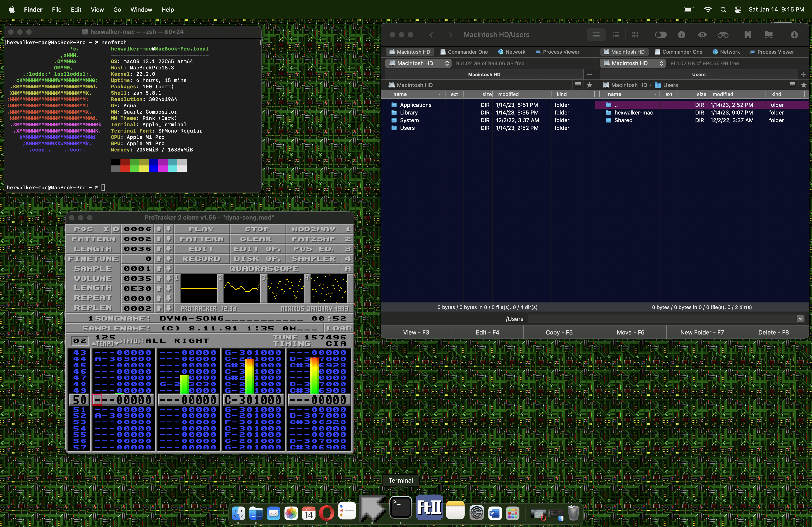Image resolution: width=812 pixels, height=527 pixels.
Task: Select the Process Viewer tab in the left panel
Action: 557,52
